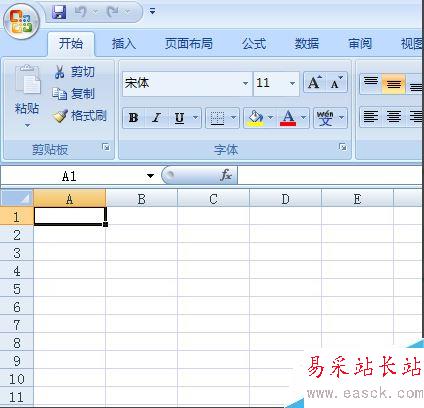The height and width of the screenshot is (408, 424).
Task: Toggle center text alignment
Action: [x=393, y=117]
